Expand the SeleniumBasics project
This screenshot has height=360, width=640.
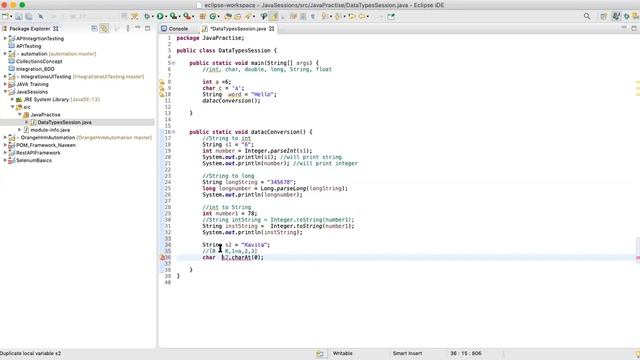coord(5,160)
